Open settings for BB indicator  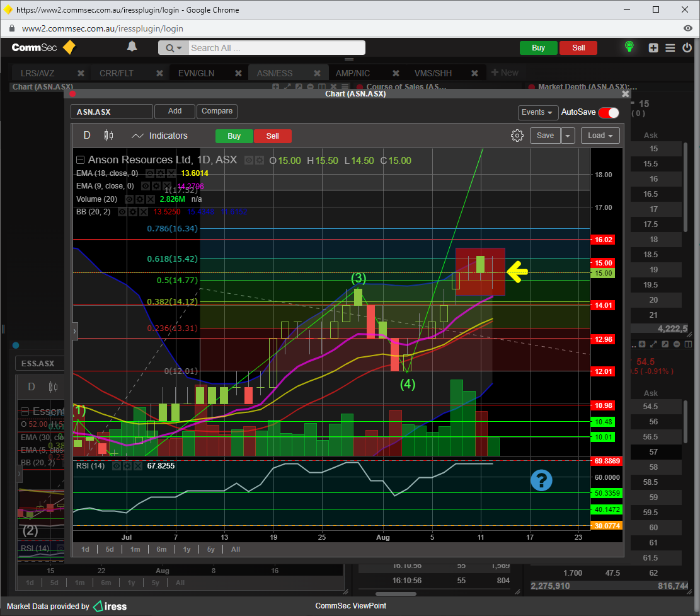pos(132,212)
